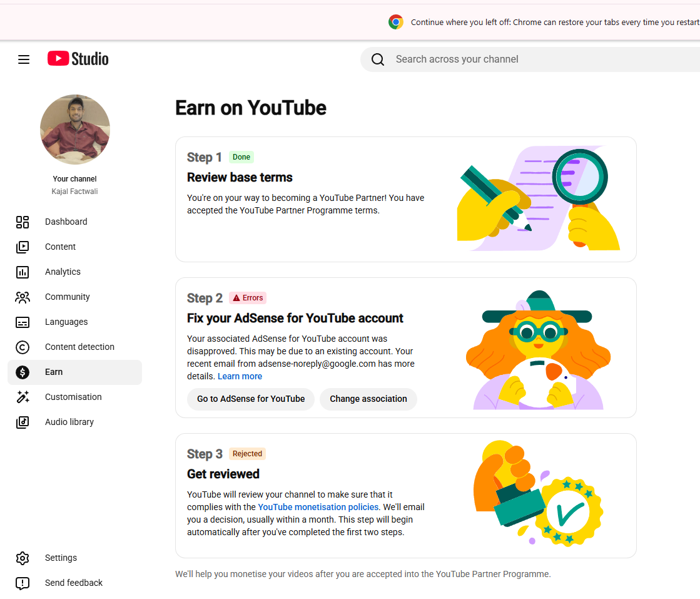Image resolution: width=700 pixels, height=599 pixels.
Task: Click the search magnifier icon
Action: [x=378, y=59]
